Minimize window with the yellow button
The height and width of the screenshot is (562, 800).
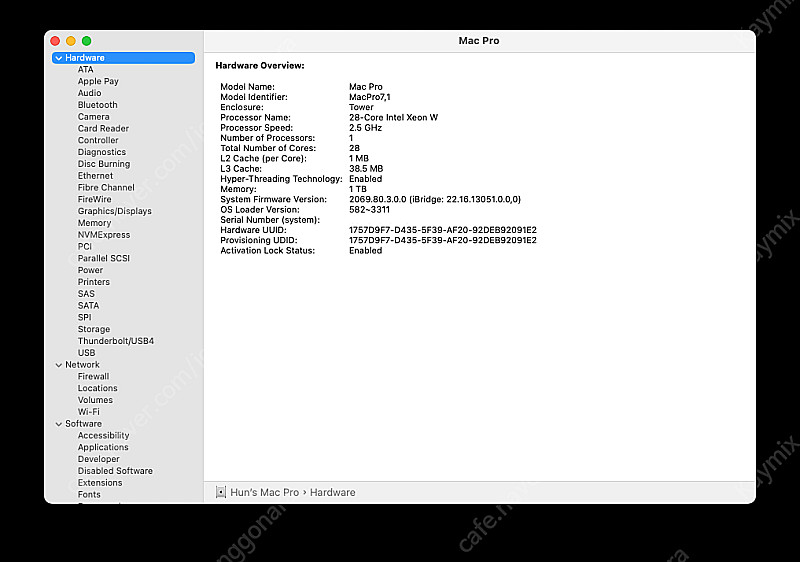71,41
